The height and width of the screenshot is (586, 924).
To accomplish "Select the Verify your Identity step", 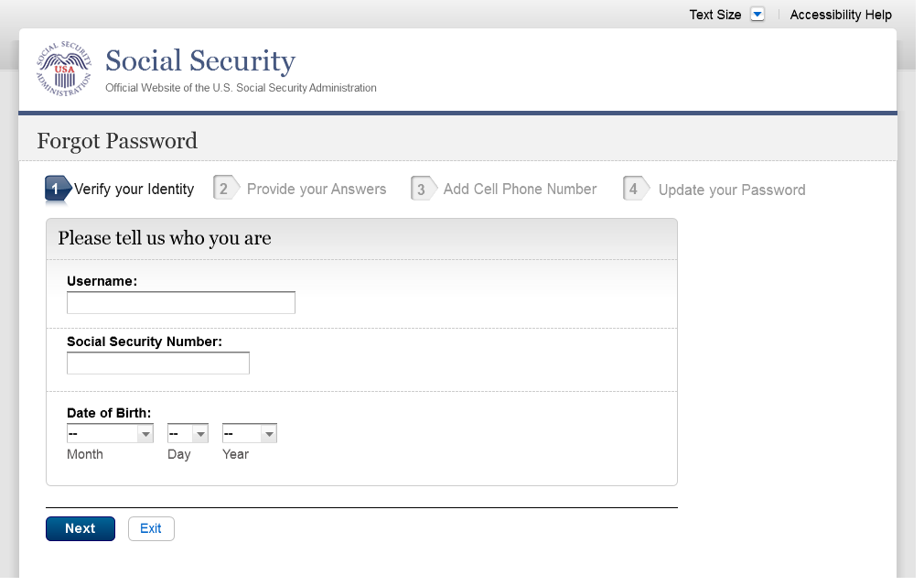I will click(134, 190).
